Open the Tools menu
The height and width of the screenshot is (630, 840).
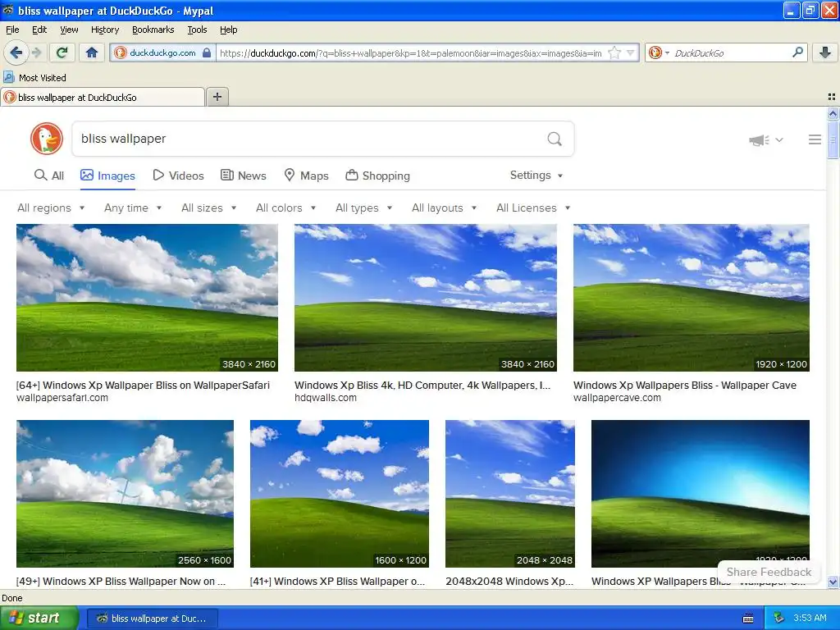(197, 30)
